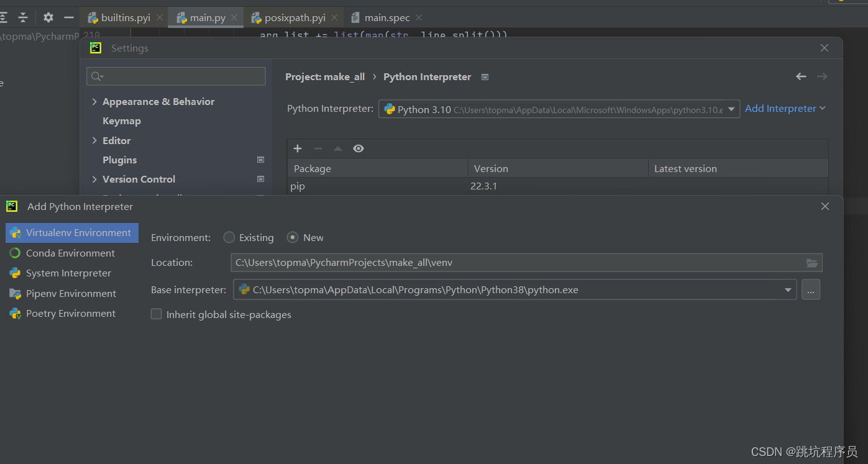Browse for location folder icon
868x464 pixels.
click(812, 263)
